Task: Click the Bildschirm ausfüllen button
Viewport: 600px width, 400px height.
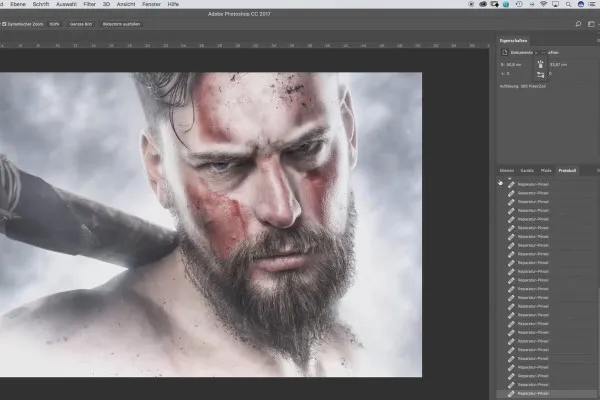Action: click(x=121, y=24)
